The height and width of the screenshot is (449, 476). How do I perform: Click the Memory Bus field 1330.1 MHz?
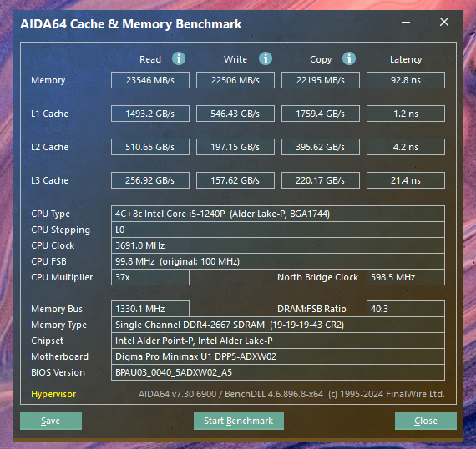point(150,309)
